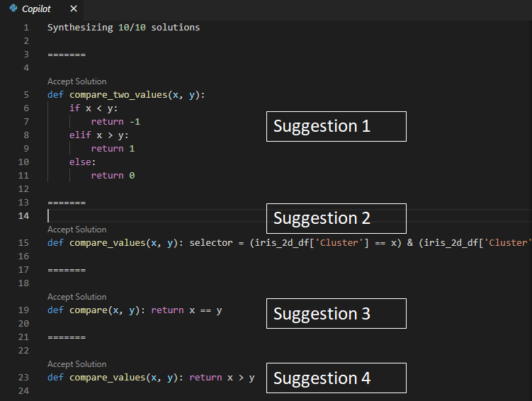Click the 'return -1' code line

pyautogui.click(x=116, y=122)
